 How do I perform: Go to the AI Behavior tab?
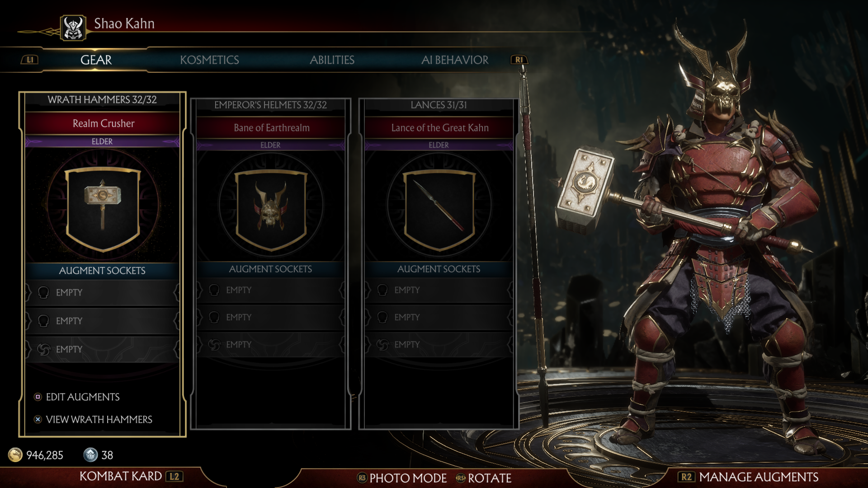454,60
